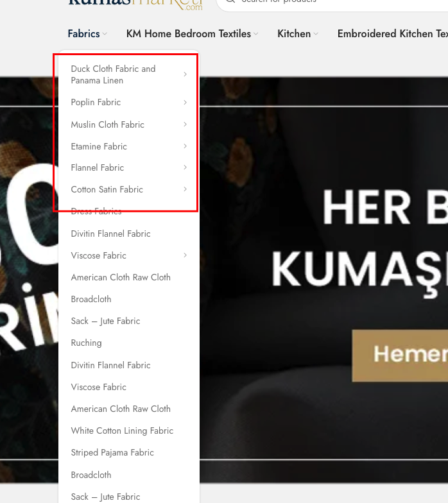
Task: Click the gold Hemen banner button
Action: tap(400, 355)
